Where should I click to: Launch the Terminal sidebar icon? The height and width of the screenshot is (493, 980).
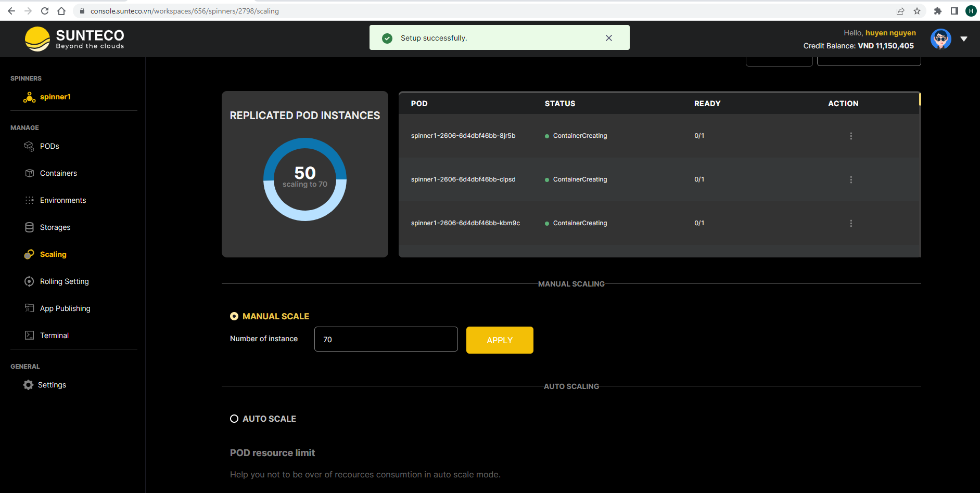(x=29, y=335)
